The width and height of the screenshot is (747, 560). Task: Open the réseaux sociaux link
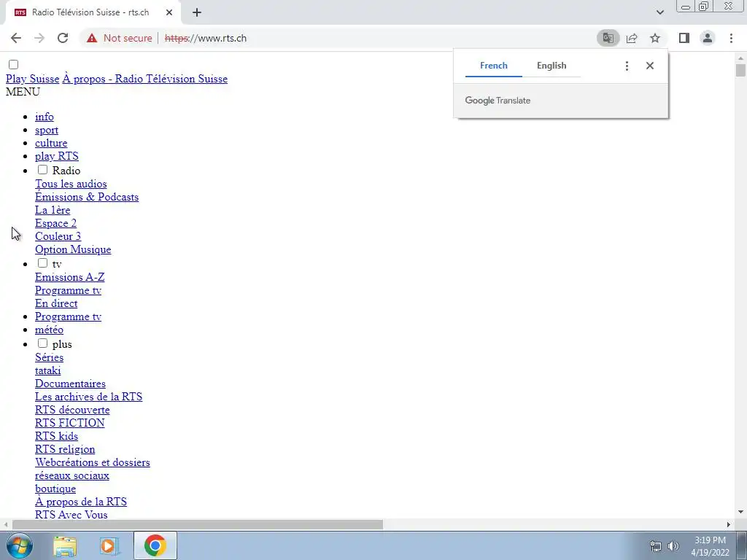[x=72, y=475]
